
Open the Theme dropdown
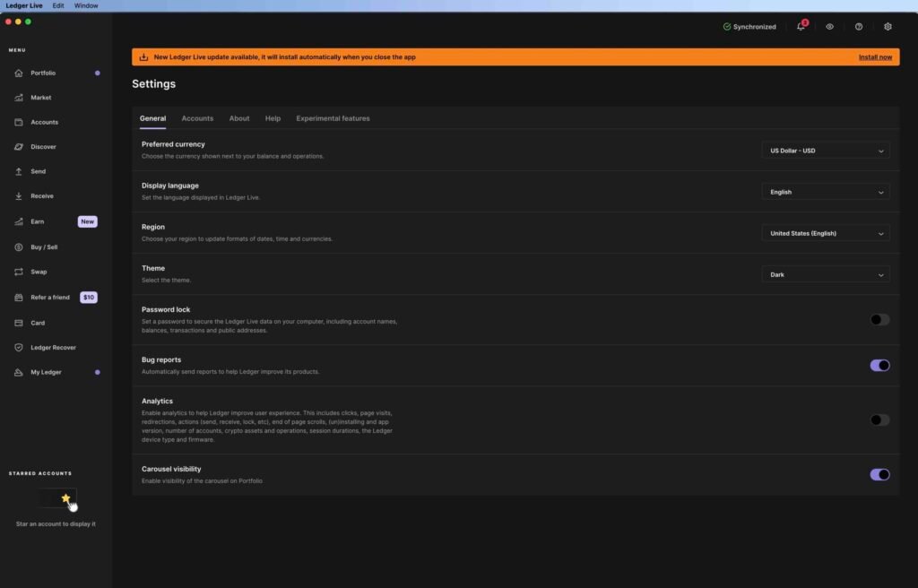click(x=826, y=274)
